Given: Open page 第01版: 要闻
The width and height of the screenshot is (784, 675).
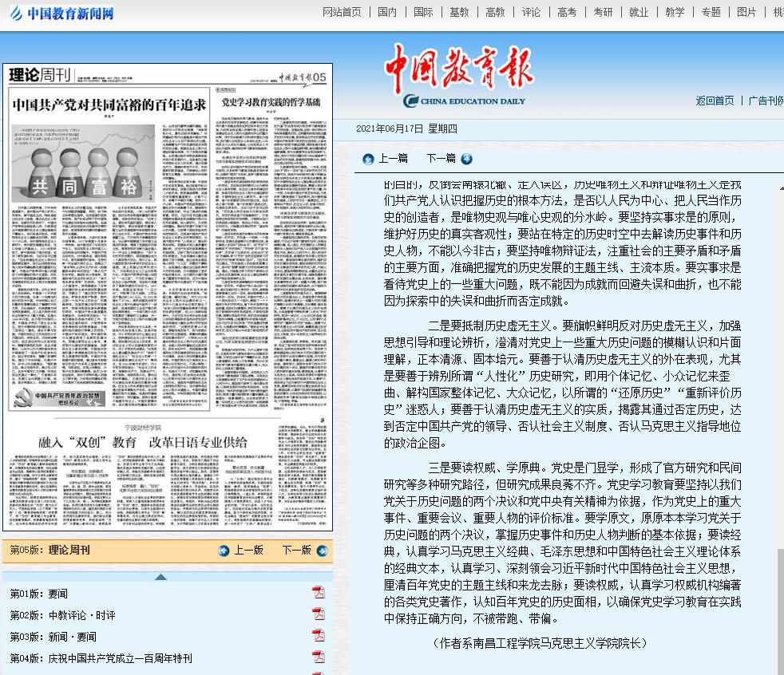Looking at the screenshot, I should coord(39,594).
